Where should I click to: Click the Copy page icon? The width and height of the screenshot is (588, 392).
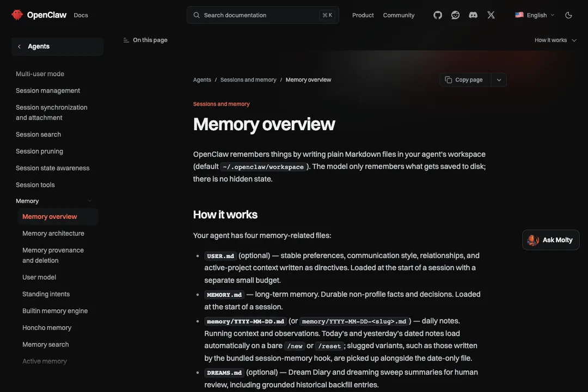pos(448,79)
